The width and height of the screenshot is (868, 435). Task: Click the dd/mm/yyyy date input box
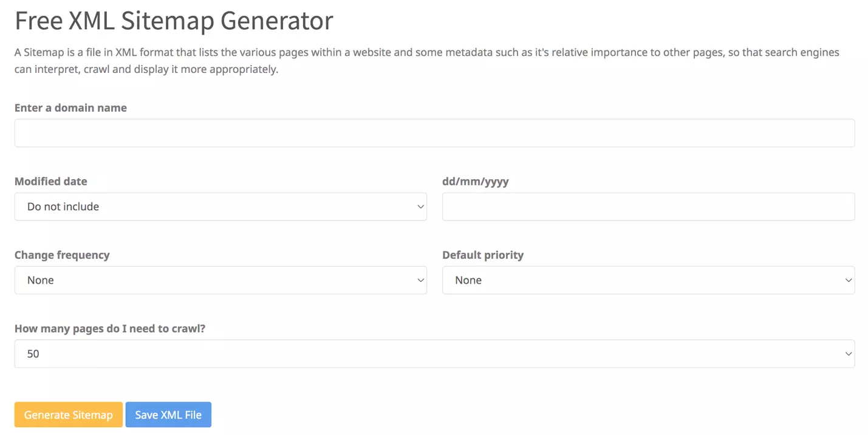click(648, 207)
